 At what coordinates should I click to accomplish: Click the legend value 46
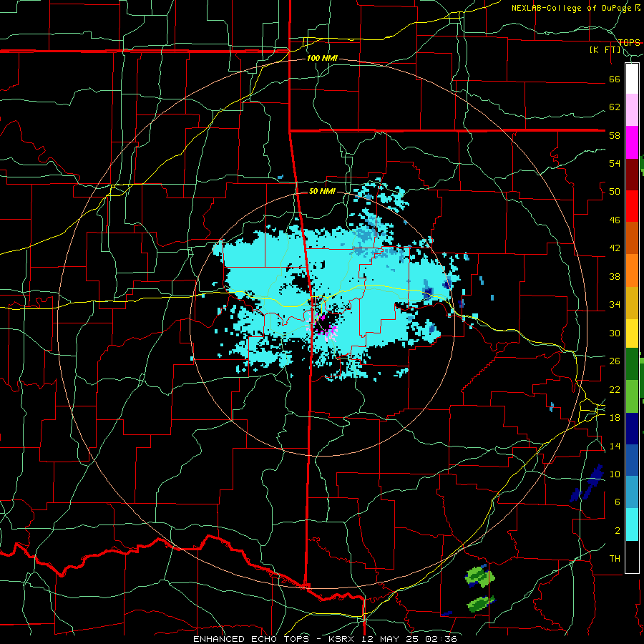click(615, 220)
